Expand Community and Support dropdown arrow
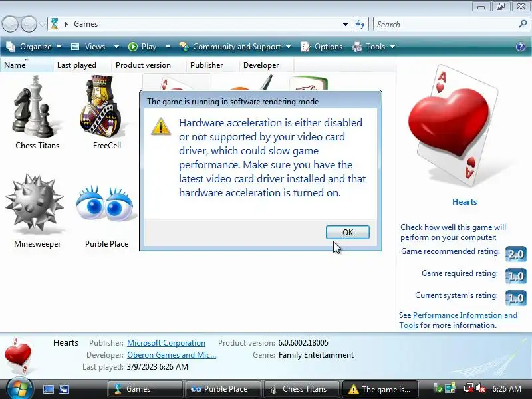The width and height of the screenshot is (532, 399). [x=289, y=47]
